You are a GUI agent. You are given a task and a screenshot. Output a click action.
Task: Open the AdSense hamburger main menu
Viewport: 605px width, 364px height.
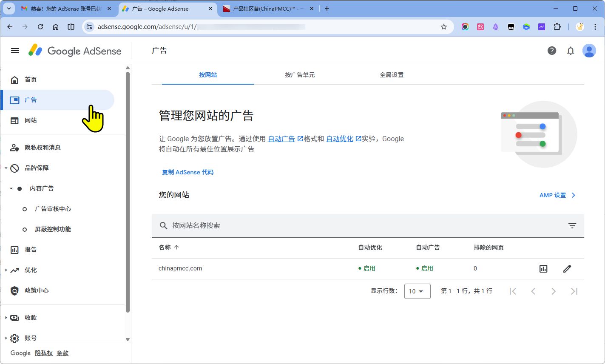click(15, 51)
